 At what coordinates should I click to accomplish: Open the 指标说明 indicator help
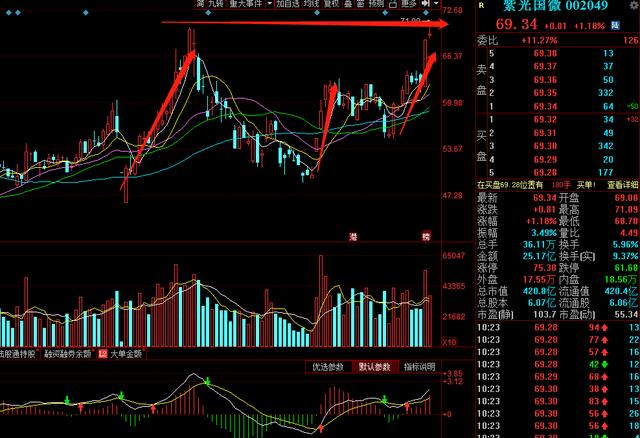[x=419, y=367]
